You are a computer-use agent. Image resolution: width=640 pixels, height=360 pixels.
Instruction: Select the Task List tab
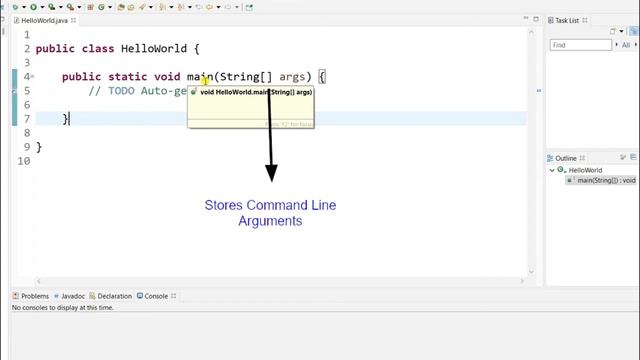pos(567,20)
